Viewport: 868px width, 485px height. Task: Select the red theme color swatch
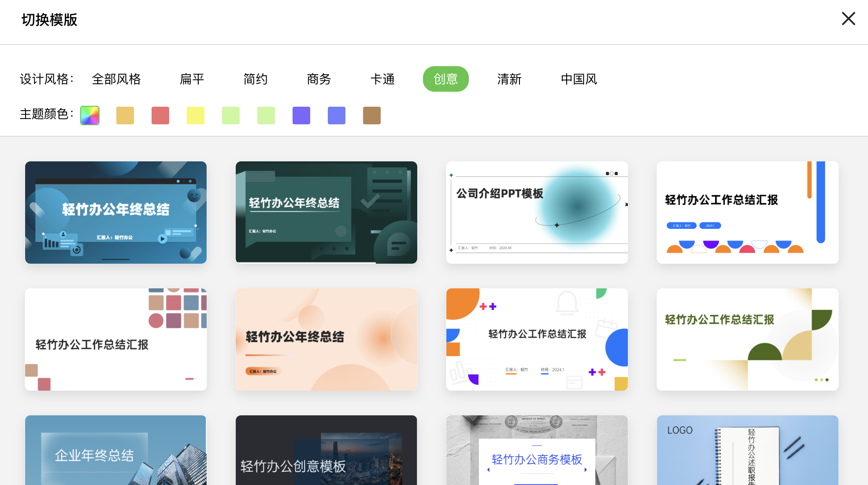click(160, 115)
